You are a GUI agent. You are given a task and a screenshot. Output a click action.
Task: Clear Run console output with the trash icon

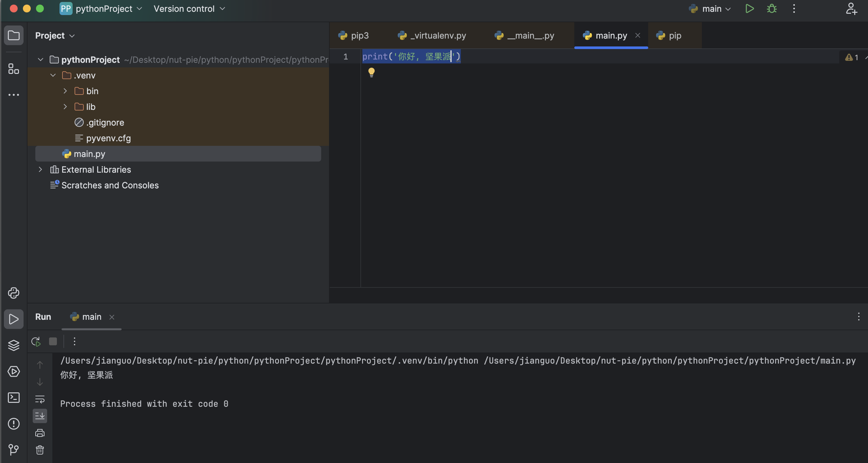[x=40, y=450]
